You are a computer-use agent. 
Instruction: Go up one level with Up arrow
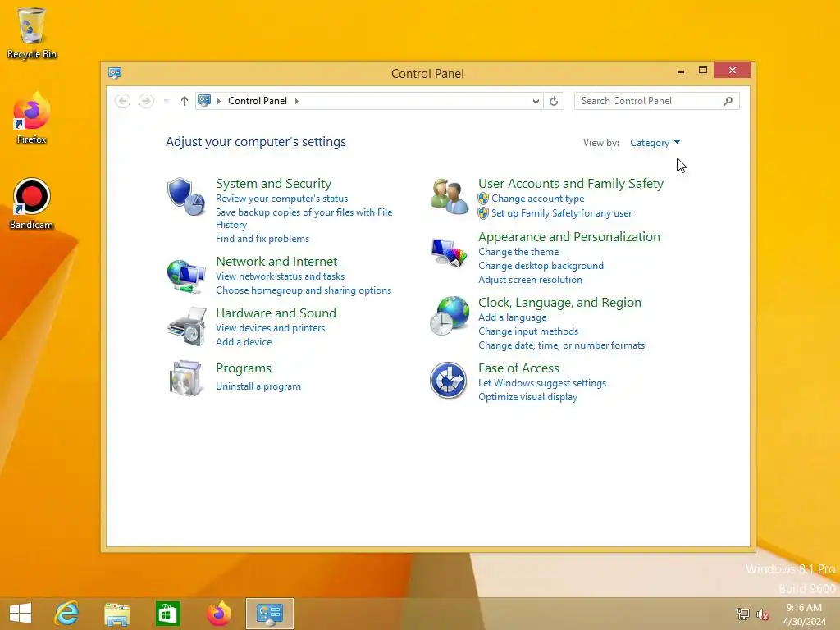pos(185,101)
